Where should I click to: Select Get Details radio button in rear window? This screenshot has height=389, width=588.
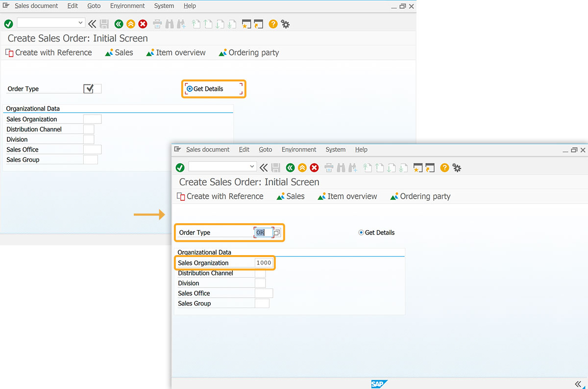tap(190, 89)
